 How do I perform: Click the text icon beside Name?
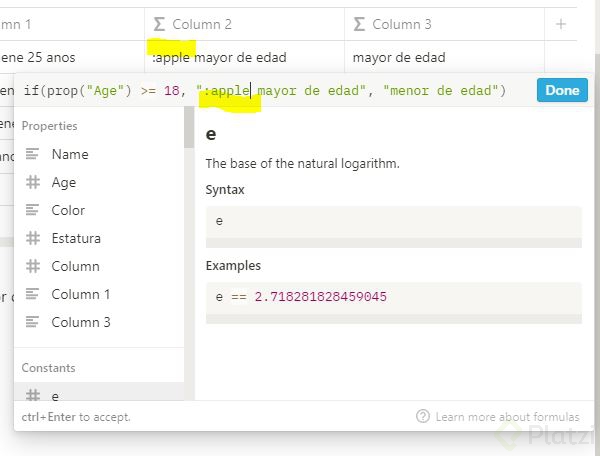(33, 154)
